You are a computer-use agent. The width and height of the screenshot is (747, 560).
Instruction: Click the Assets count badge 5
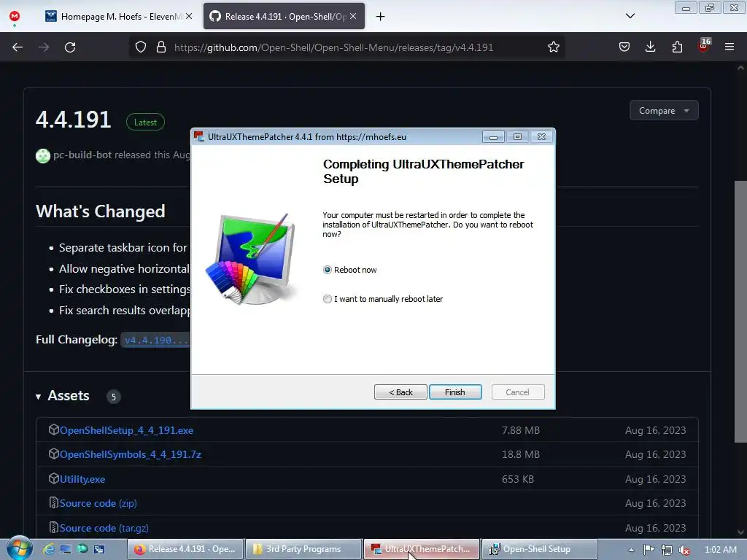(x=113, y=397)
